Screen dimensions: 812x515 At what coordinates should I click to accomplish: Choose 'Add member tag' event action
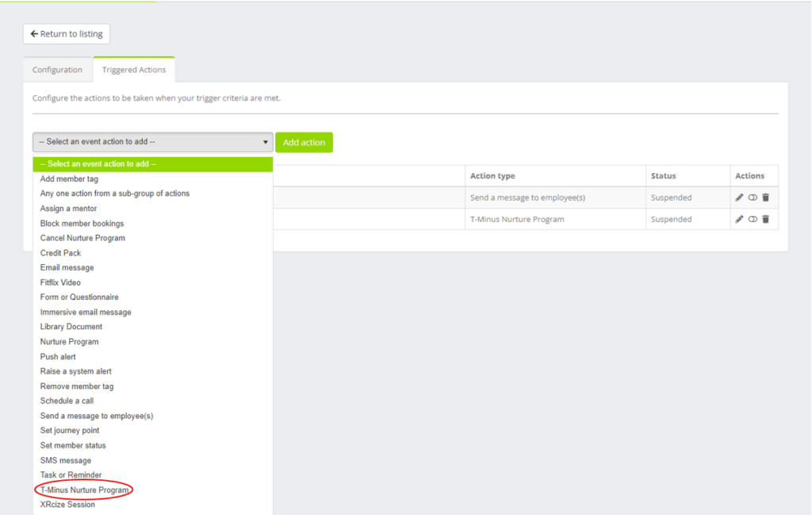(67, 179)
